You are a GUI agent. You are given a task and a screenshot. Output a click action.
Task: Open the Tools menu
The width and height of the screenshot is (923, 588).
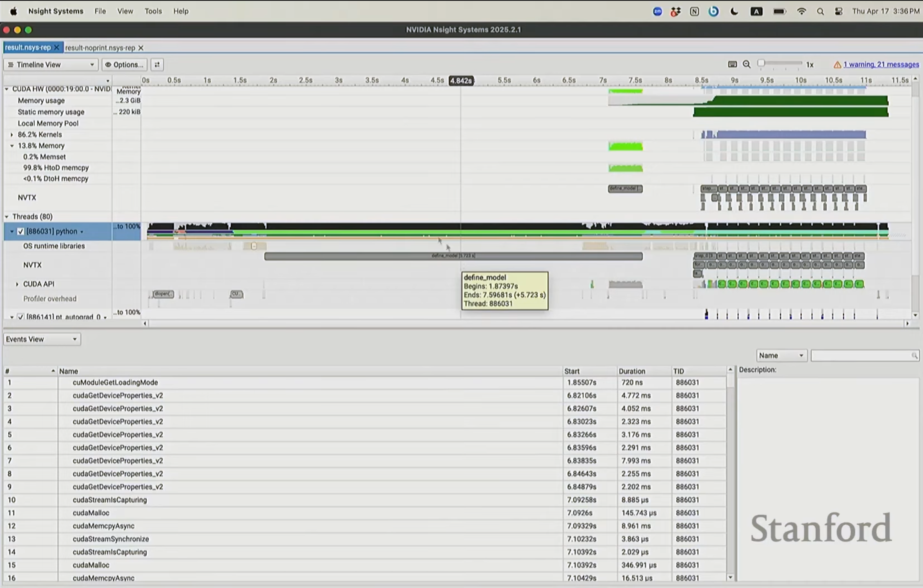coord(153,11)
